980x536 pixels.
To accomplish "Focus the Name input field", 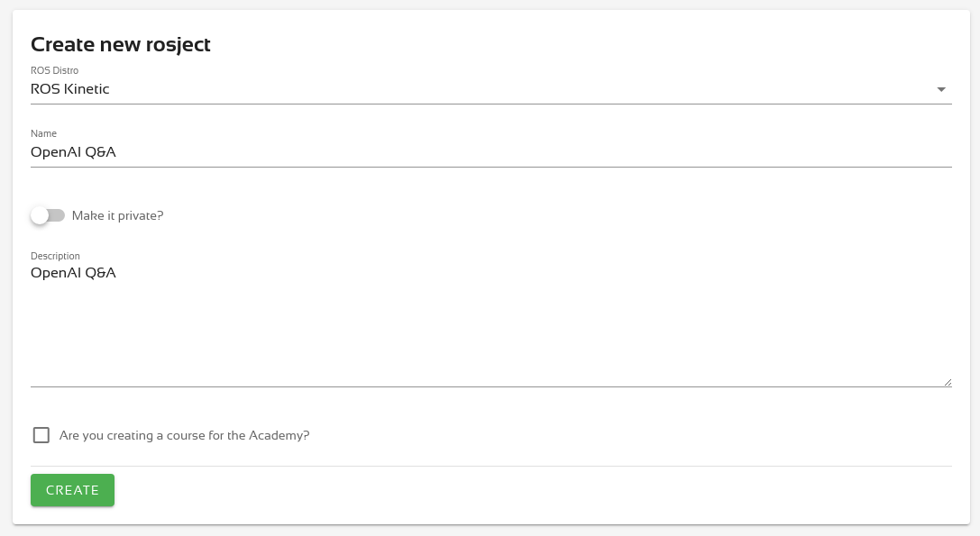I will (x=490, y=152).
